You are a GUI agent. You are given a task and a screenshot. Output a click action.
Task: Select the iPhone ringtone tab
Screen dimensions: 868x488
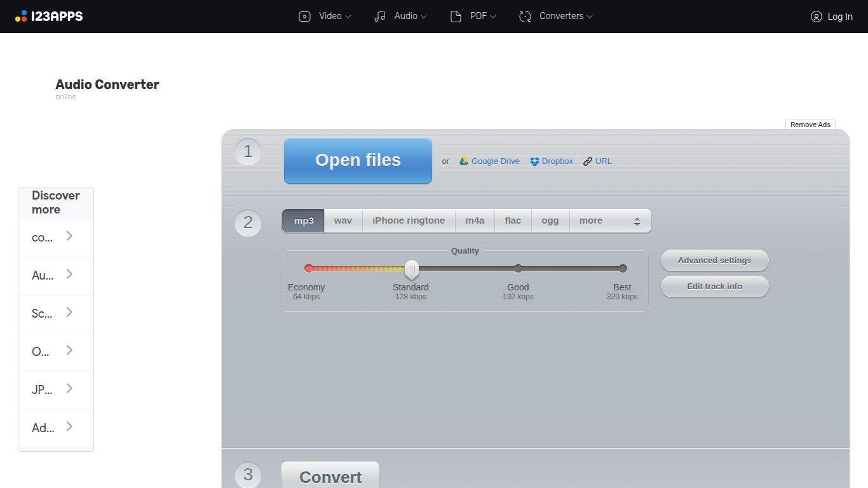pyautogui.click(x=408, y=220)
